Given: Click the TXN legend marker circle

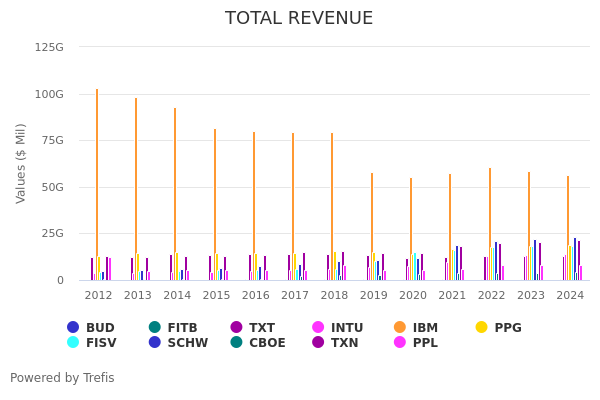Looking at the screenshot, I should point(319,343).
